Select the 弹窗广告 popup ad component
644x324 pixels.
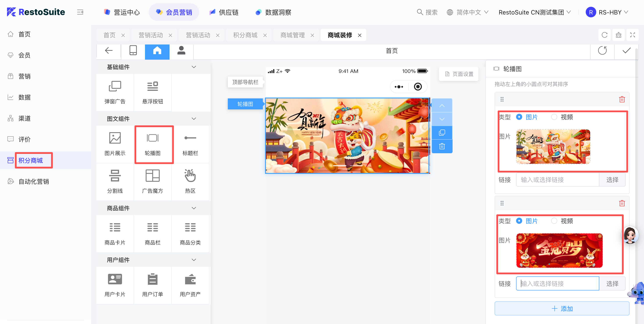(115, 92)
